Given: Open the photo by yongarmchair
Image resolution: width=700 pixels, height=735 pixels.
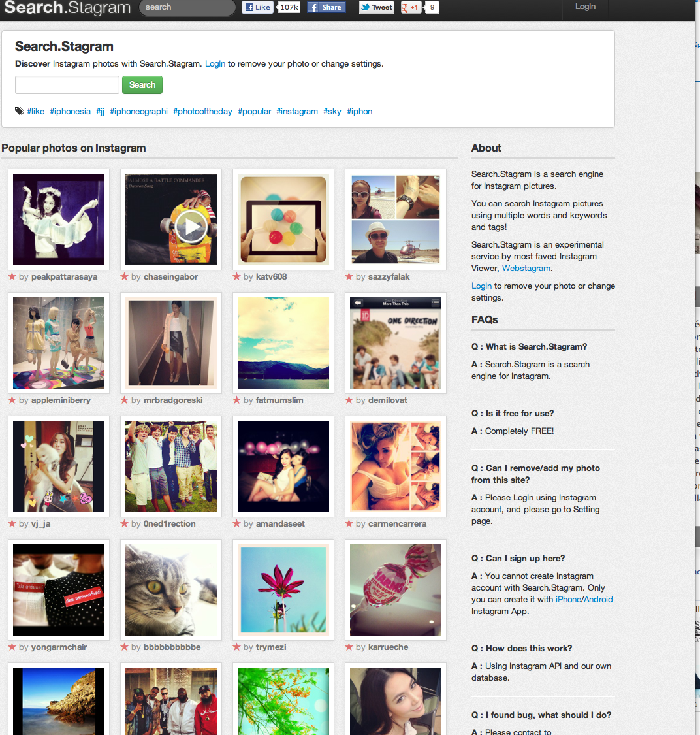Looking at the screenshot, I should (59, 590).
